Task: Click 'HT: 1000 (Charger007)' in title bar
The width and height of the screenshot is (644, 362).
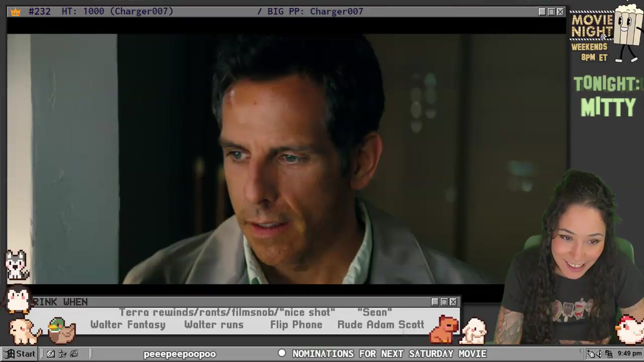Action: click(117, 11)
